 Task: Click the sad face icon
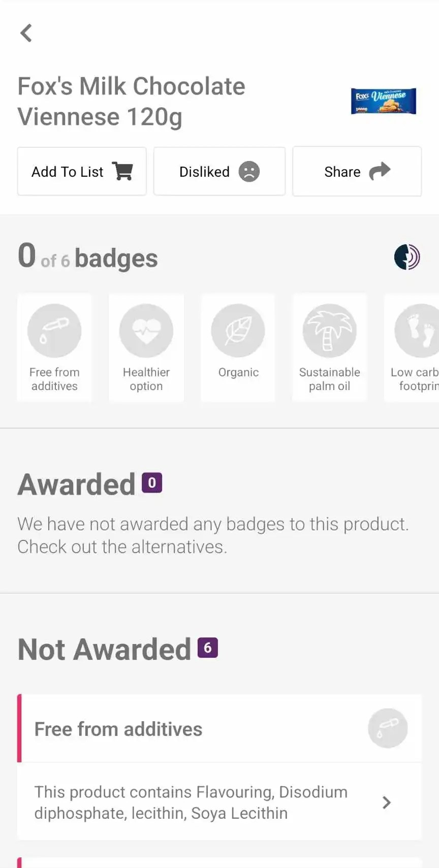[x=249, y=172]
